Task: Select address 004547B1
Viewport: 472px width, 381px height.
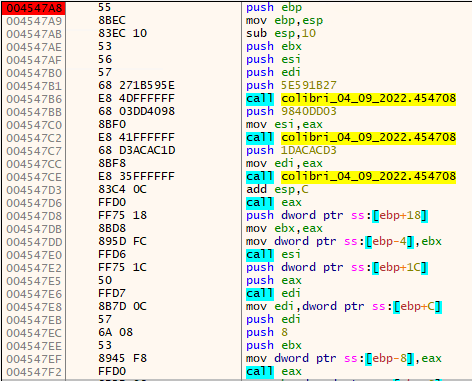Action: pos(34,86)
